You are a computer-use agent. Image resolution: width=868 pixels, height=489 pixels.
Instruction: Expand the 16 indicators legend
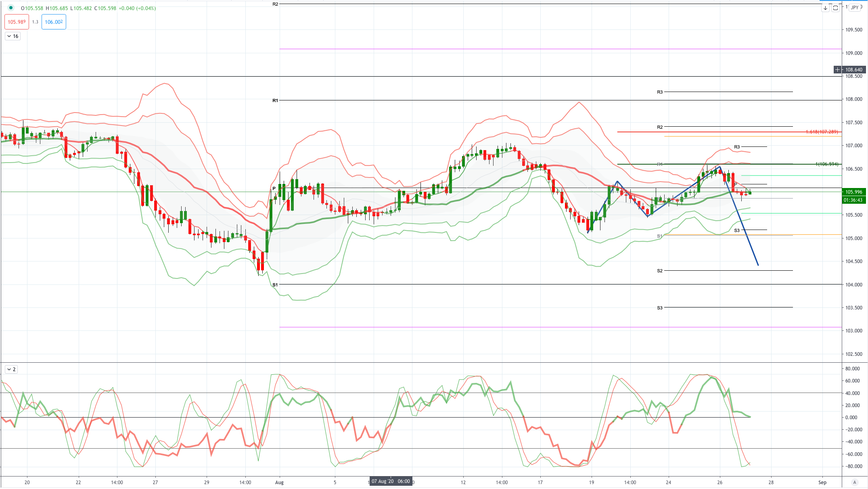pos(13,36)
